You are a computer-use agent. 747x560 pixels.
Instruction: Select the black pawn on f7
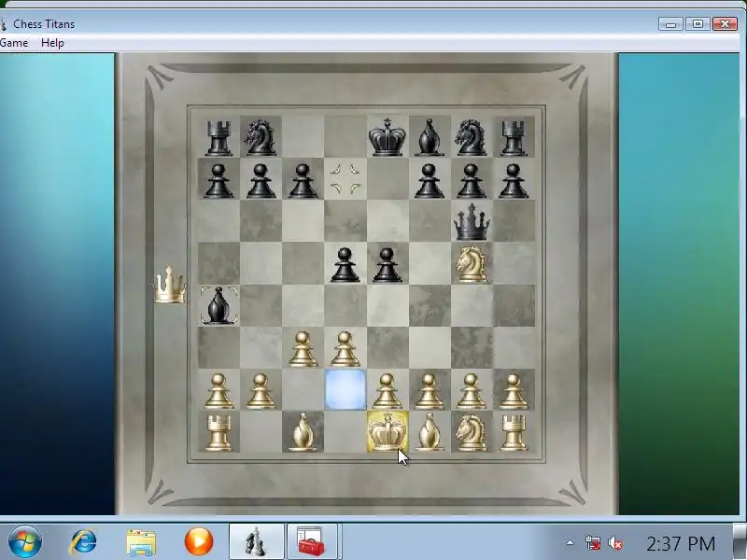429,181
